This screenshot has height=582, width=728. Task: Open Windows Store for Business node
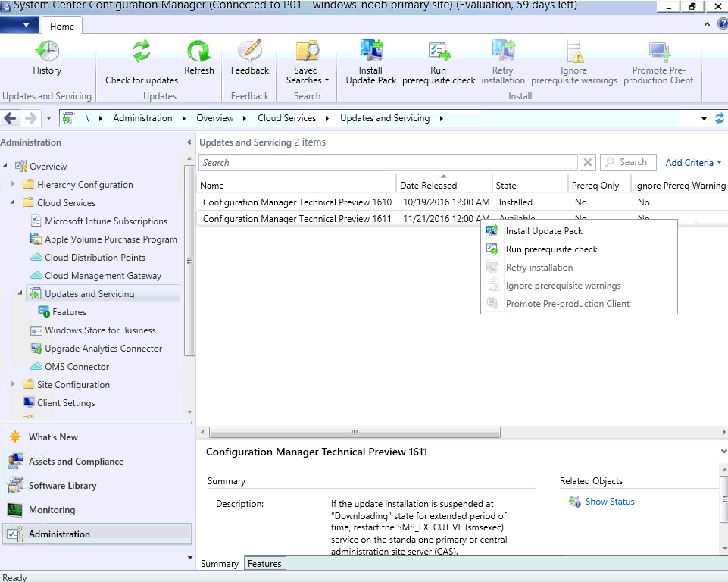(100, 330)
